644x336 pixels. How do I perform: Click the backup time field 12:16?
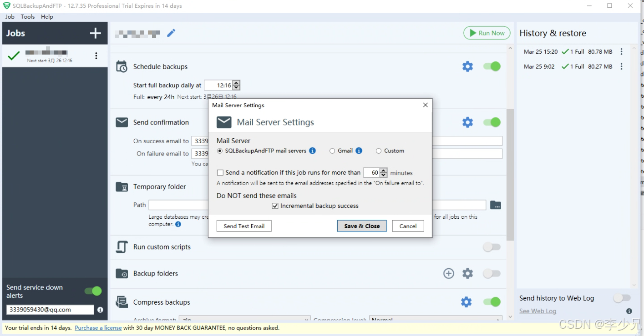click(218, 85)
